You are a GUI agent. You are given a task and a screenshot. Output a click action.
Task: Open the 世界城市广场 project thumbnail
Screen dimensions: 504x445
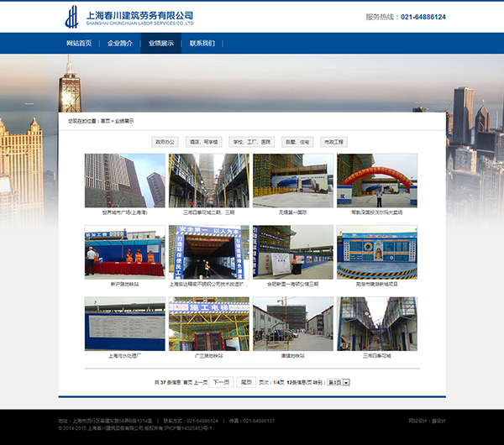(x=124, y=181)
